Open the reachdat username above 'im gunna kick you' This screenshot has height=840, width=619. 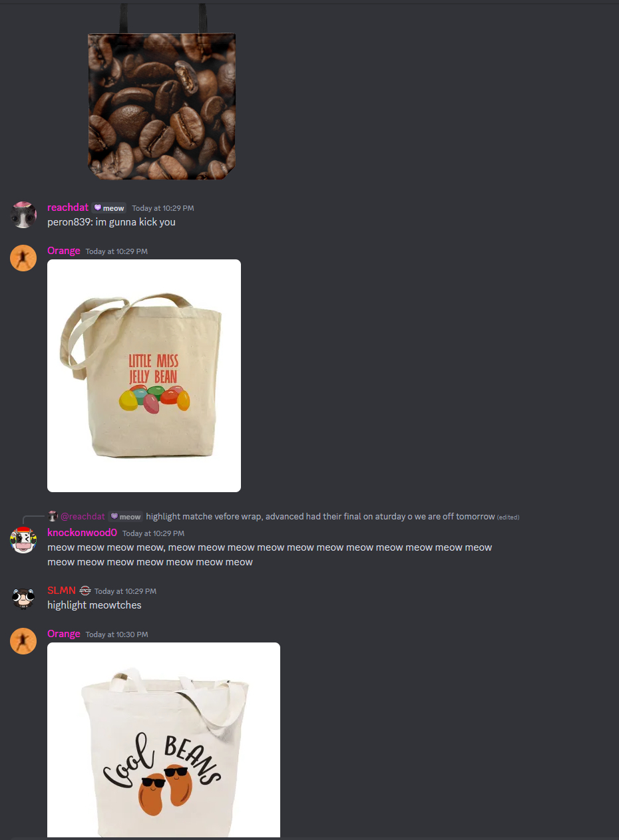point(68,208)
